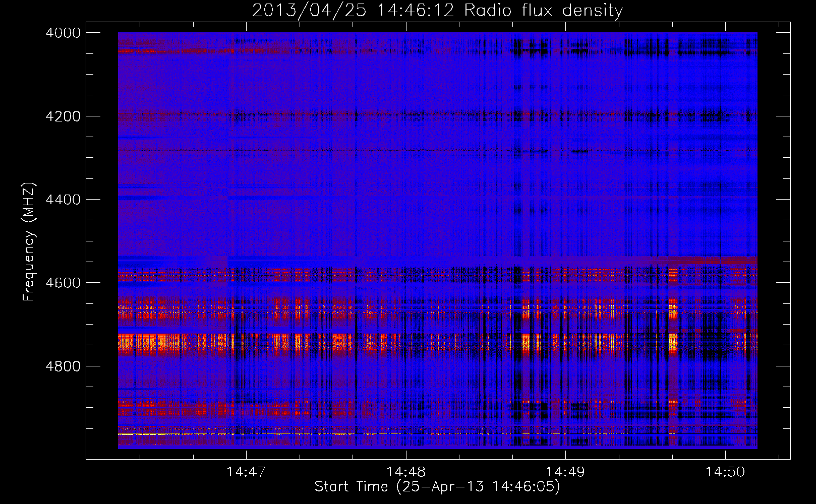Select the 4200 frequency axis label
Screen dimensions: 816x504
[x=63, y=116]
